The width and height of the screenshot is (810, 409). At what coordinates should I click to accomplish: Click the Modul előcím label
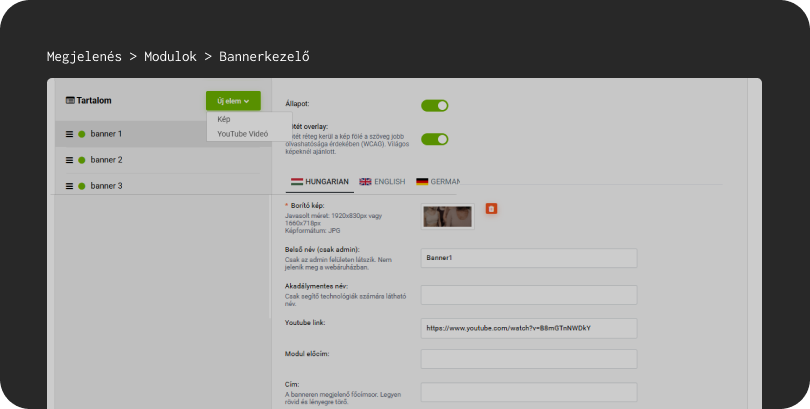[307, 354]
